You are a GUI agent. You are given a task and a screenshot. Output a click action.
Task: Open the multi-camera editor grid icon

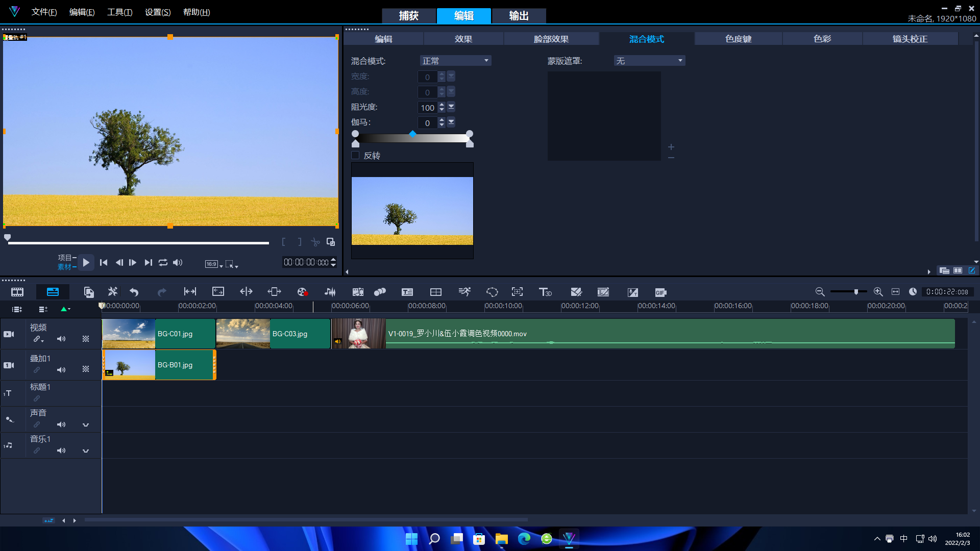[x=436, y=292]
